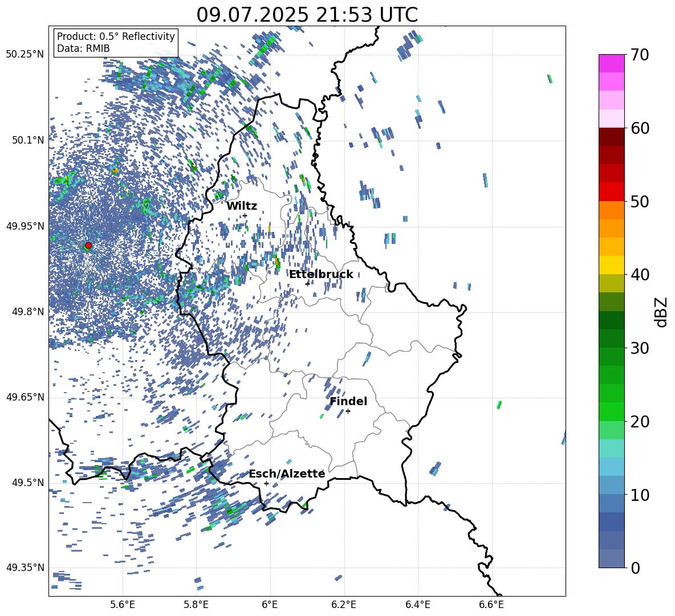Image resolution: width=675 pixels, height=616 pixels.
Task: Click the colorbar tick label 30
Action: click(640, 348)
